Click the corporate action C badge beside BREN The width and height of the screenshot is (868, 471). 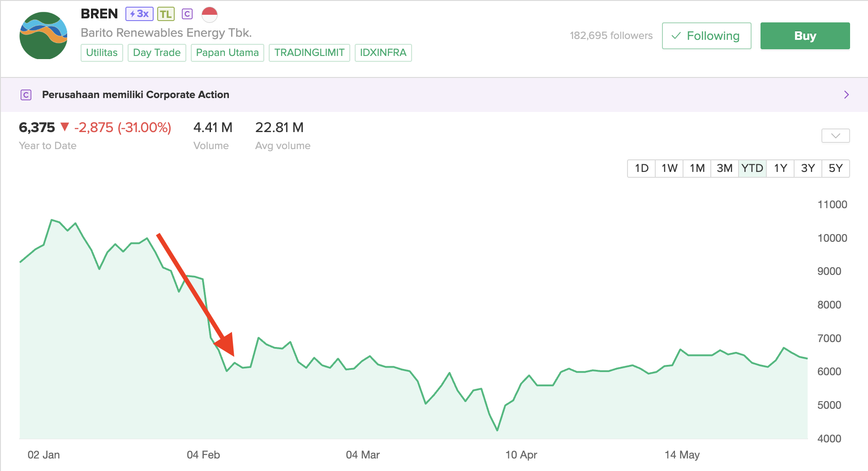[187, 14]
